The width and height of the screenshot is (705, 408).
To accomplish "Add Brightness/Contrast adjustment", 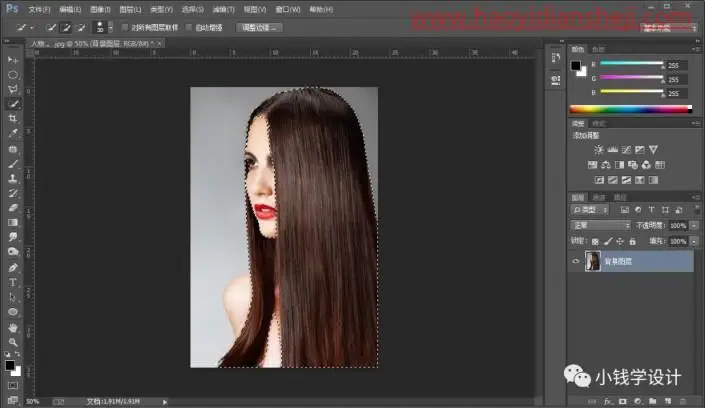I will pos(598,149).
